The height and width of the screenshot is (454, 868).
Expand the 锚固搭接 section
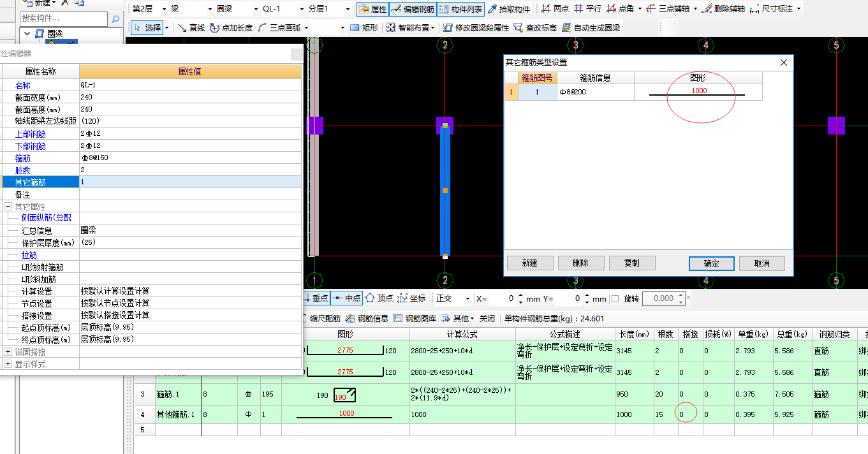(x=8, y=352)
